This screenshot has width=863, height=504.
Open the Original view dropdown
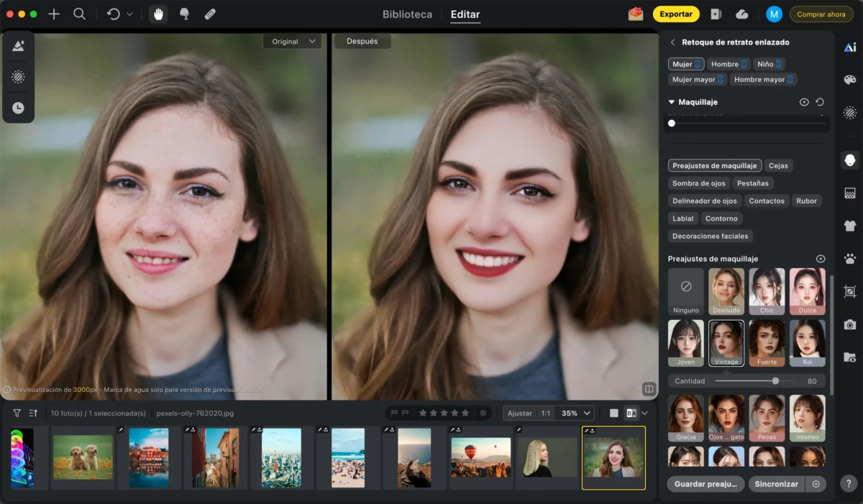[293, 42]
